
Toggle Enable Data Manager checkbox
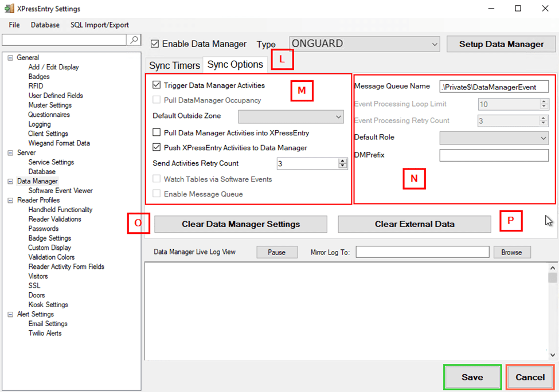[155, 44]
